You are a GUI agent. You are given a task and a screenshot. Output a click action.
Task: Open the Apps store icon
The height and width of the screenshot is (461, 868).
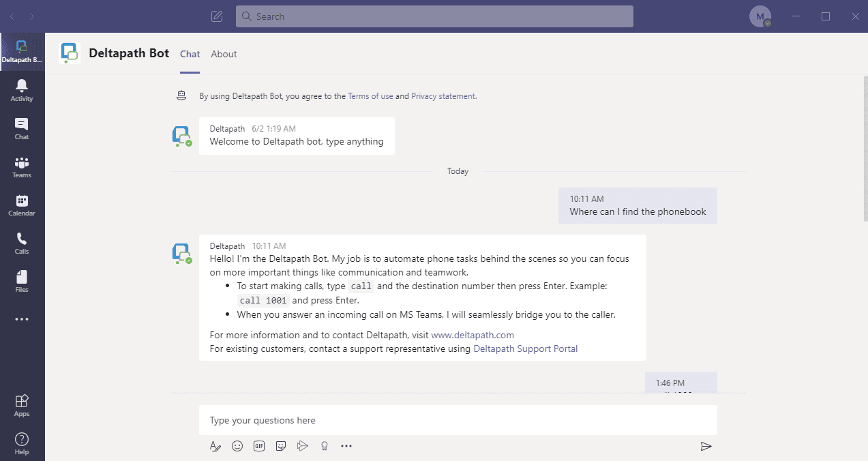tap(22, 404)
